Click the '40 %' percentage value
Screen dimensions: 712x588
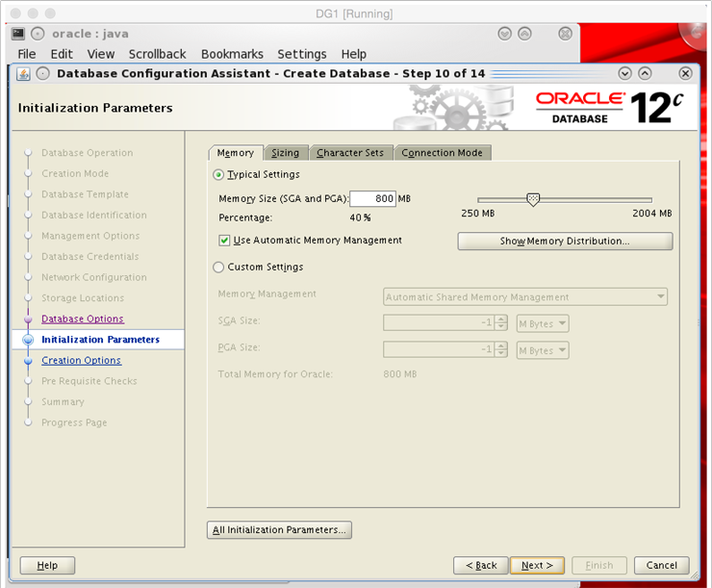click(x=360, y=217)
